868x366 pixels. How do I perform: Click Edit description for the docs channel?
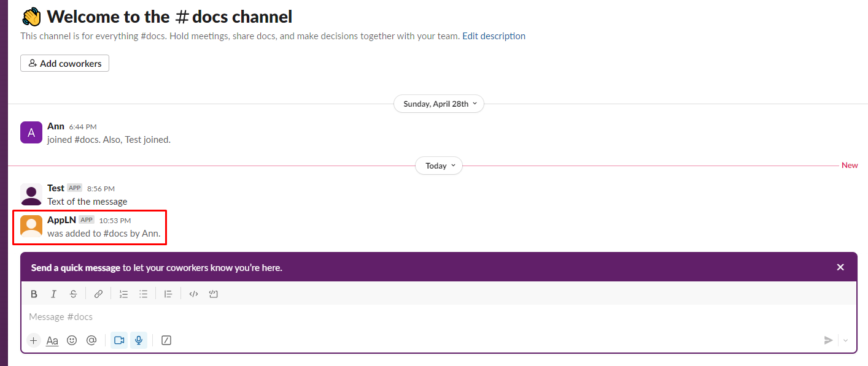pos(494,36)
